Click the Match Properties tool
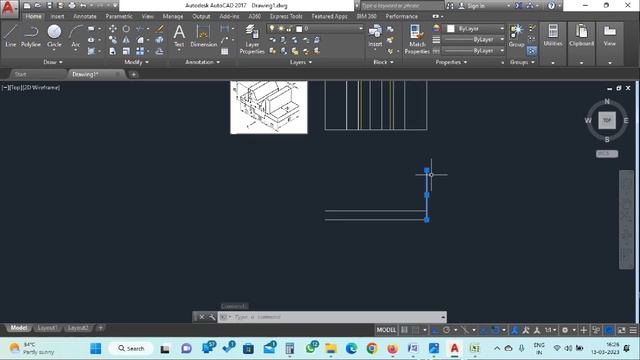The height and width of the screenshot is (360, 640). pyautogui.click(x=417, y=39)
